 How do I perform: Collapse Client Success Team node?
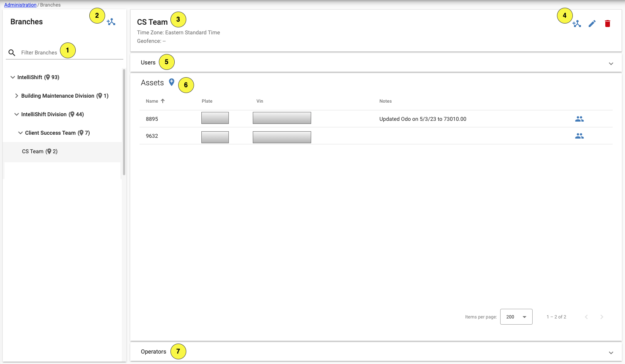point(20,133)
